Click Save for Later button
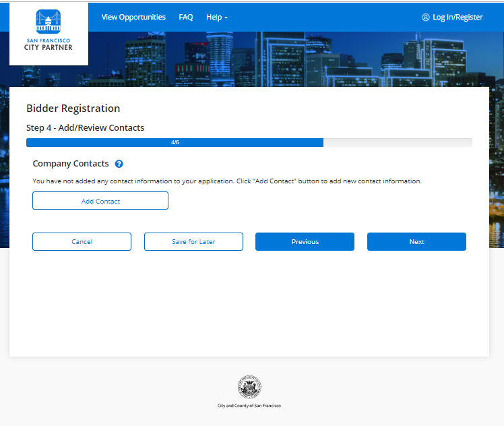Screen dimensions: 504x426 tap(193, 242)
